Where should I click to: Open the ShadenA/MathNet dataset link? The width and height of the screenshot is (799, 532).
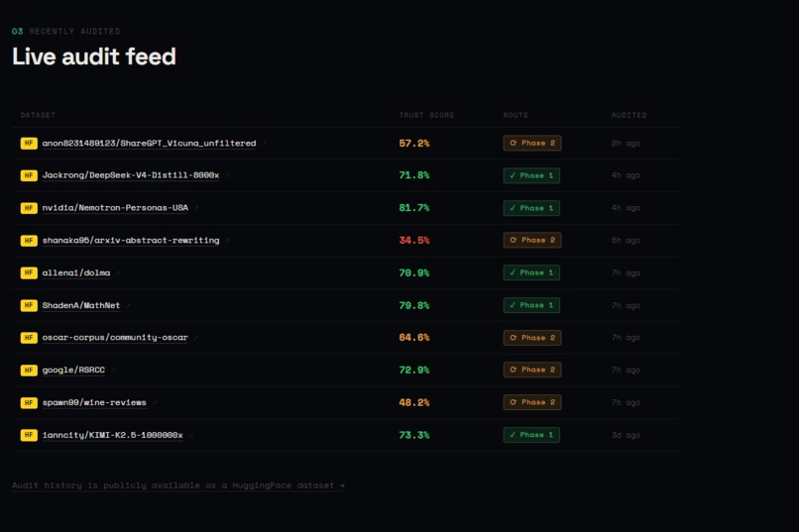pyautogui.click(x=81, y=305)
